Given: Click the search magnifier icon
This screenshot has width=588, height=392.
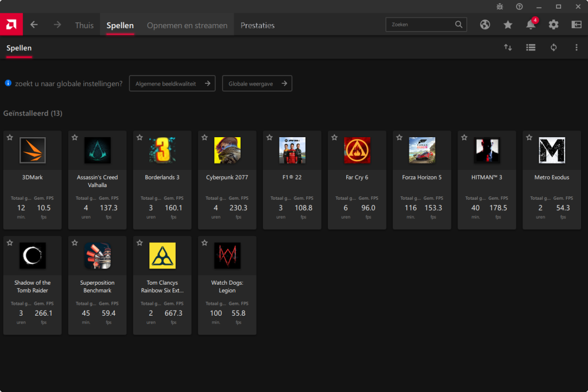Looking at the screenshot, I should tap(459, 24).
